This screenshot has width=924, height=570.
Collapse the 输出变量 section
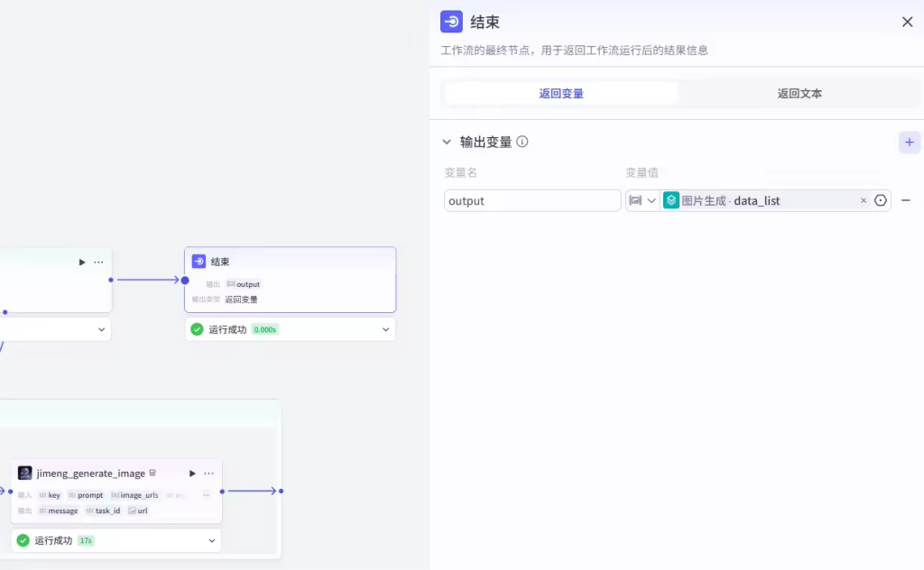pos(447,142)
